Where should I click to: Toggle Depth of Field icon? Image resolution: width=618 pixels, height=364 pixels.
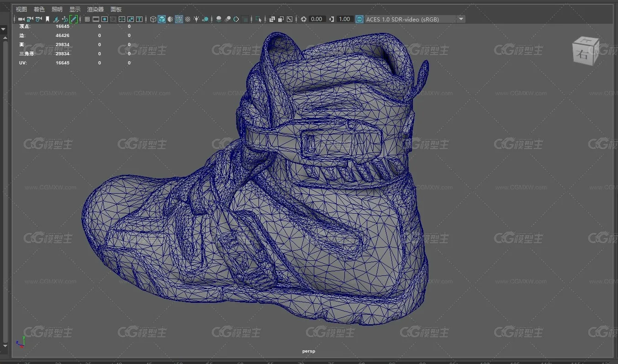(x=245, y=19)
